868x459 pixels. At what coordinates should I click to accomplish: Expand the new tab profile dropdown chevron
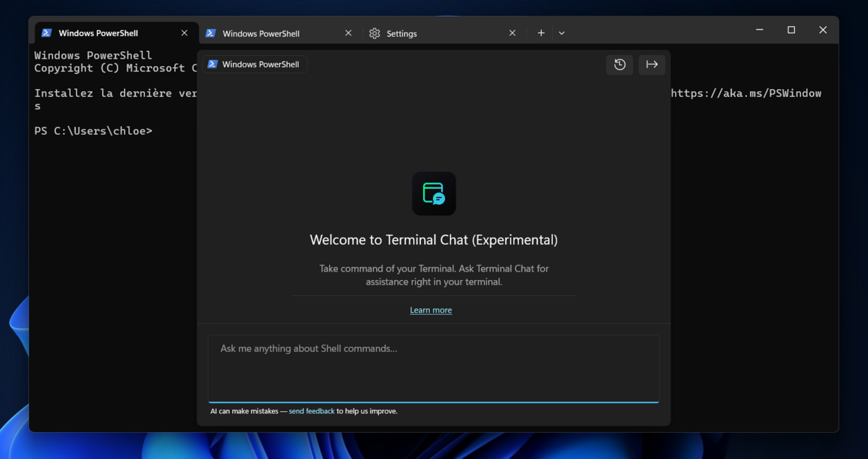(x=562, y=33)
